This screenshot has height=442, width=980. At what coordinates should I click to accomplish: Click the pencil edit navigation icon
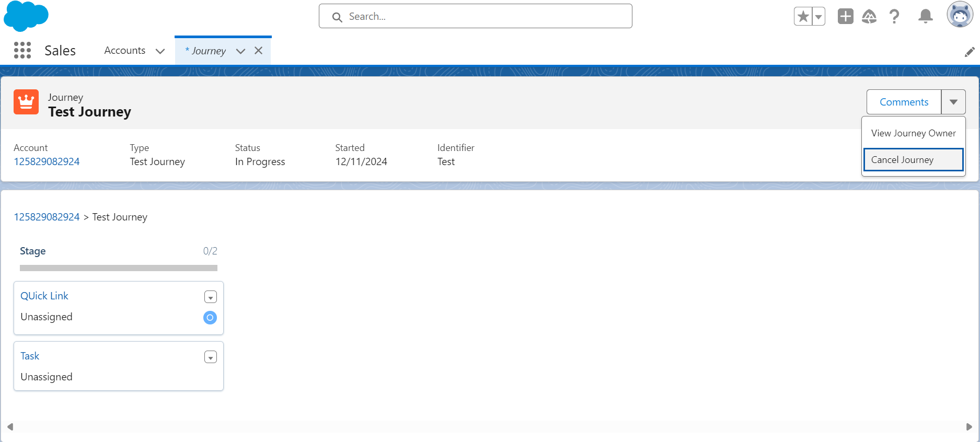tap(970, 52)
